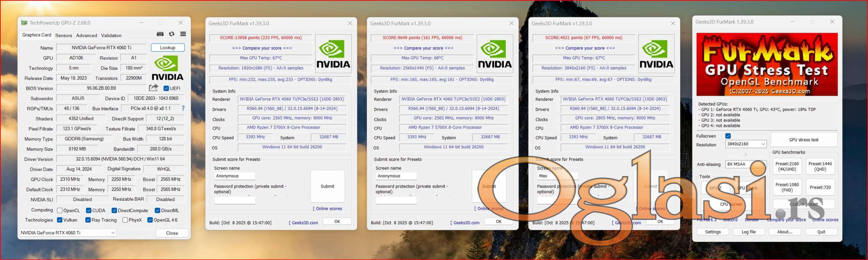Click the NVIDIA logo in GPU-Z

point(167,68)
